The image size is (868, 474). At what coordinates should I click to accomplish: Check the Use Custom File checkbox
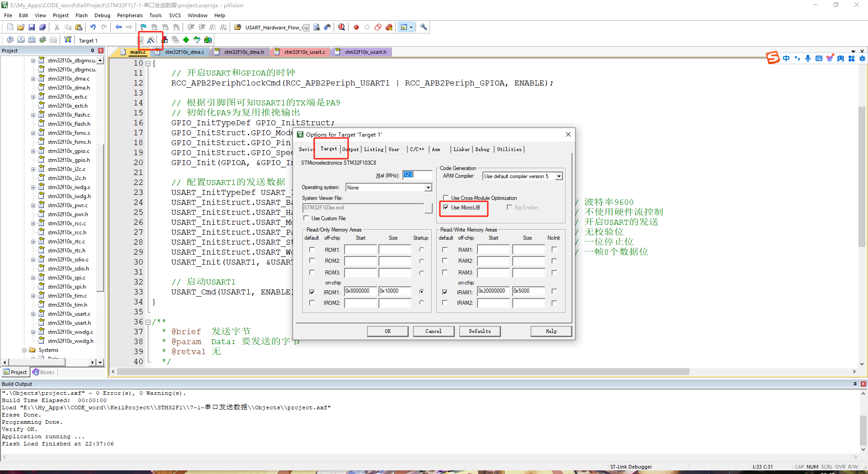click(306, 218)
